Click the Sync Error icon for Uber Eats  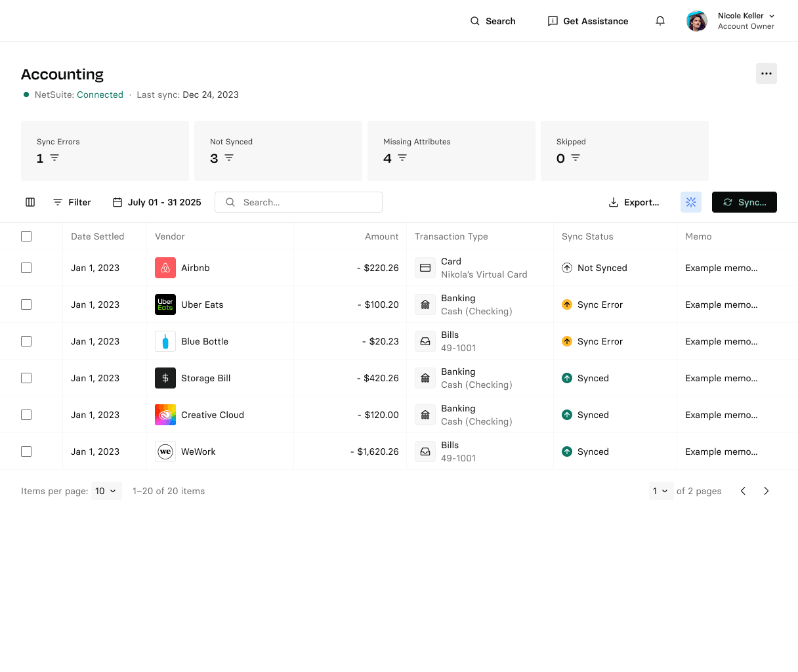(567, 304)
